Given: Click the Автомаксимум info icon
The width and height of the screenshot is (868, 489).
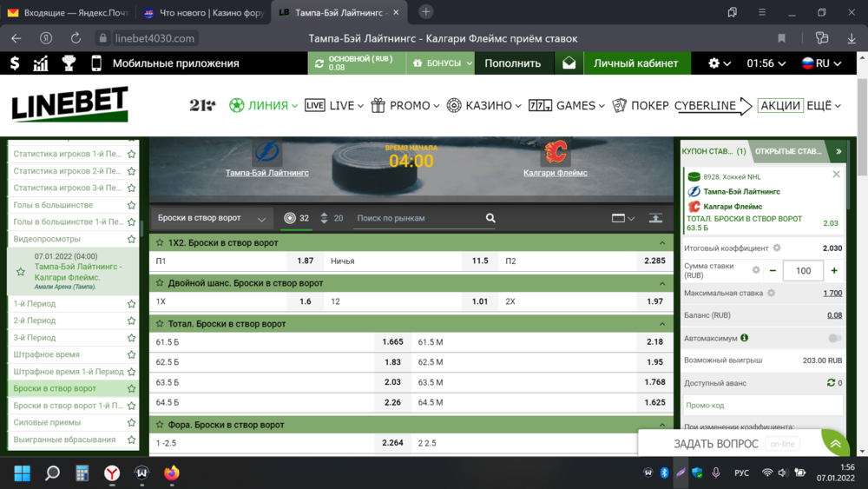Looking at the screenshot, I should tap(745, 338).
